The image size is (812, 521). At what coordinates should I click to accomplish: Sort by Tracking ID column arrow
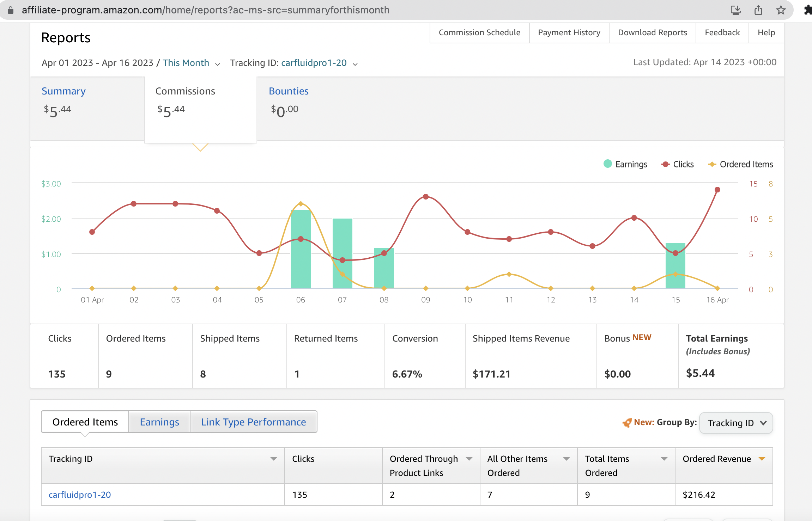click(x=273, y=459)
